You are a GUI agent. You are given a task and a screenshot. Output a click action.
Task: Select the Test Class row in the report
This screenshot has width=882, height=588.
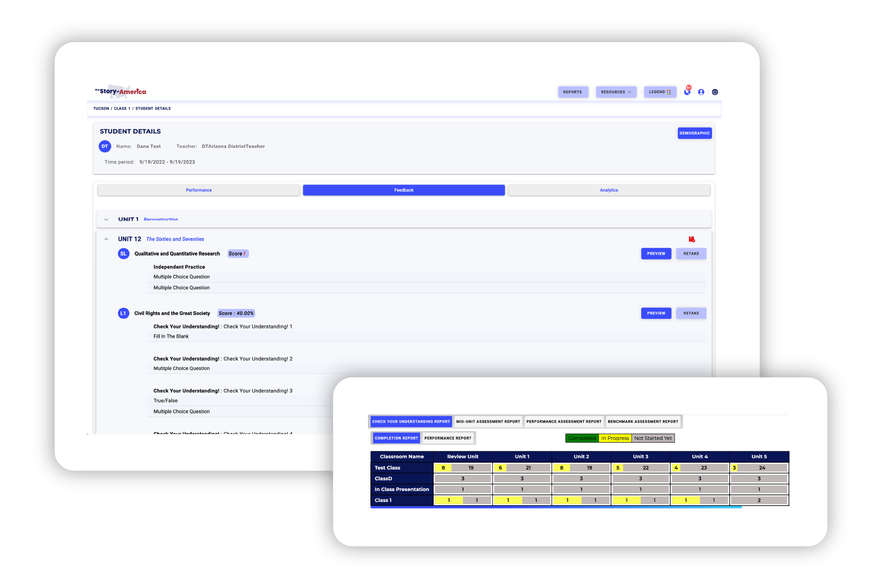coord(387,468)
